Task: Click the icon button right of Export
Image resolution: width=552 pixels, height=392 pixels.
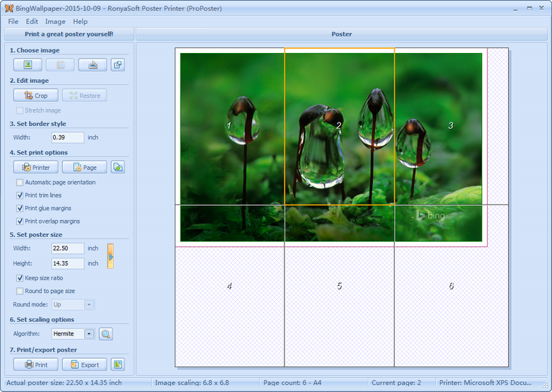Action: point(117,364)
